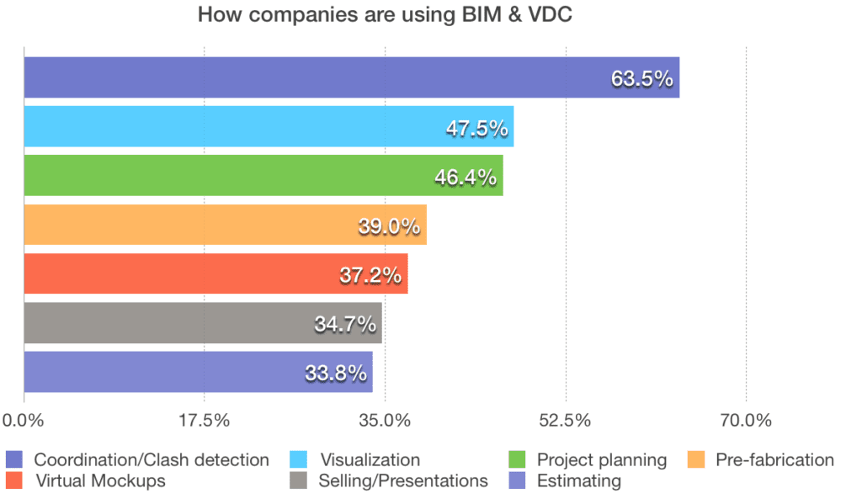Click the Selling/Presentations gray legend swatch
The height and width of the screenshot is (504, 862).
point(299,480)
